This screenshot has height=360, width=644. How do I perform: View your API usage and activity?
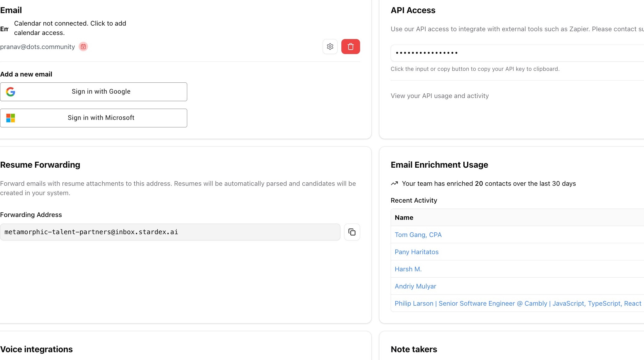click(x=439, y=96)
